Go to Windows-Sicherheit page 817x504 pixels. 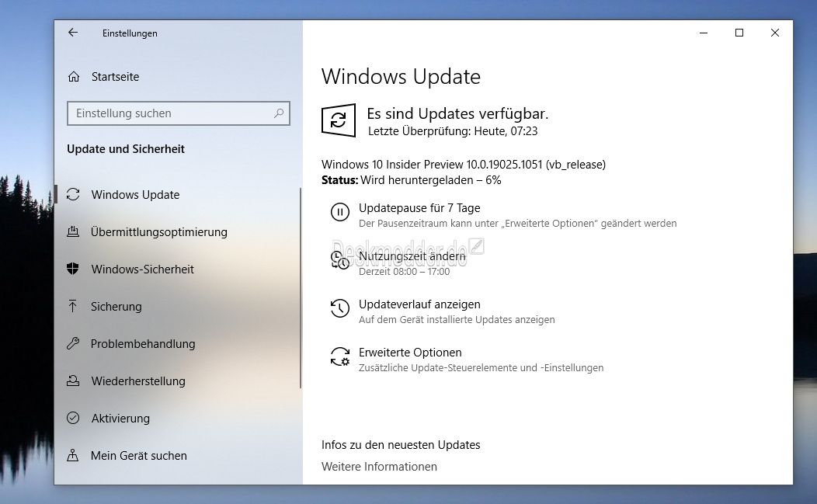point(142,269)
